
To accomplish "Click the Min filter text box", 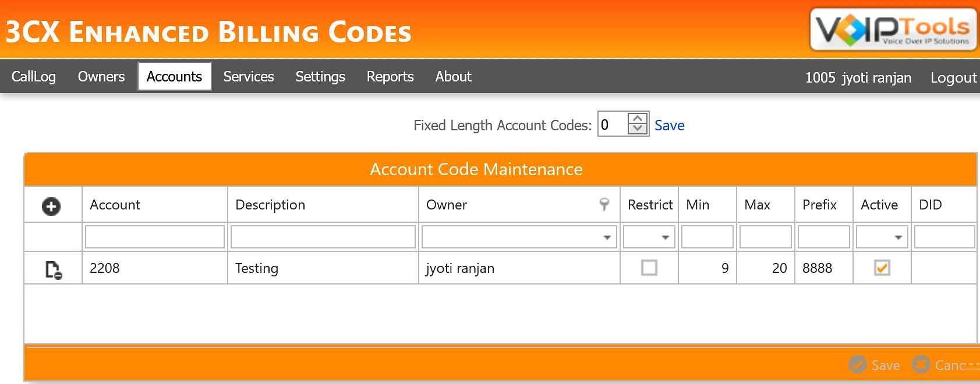I will pyautogui.click(x=707, y=237).
